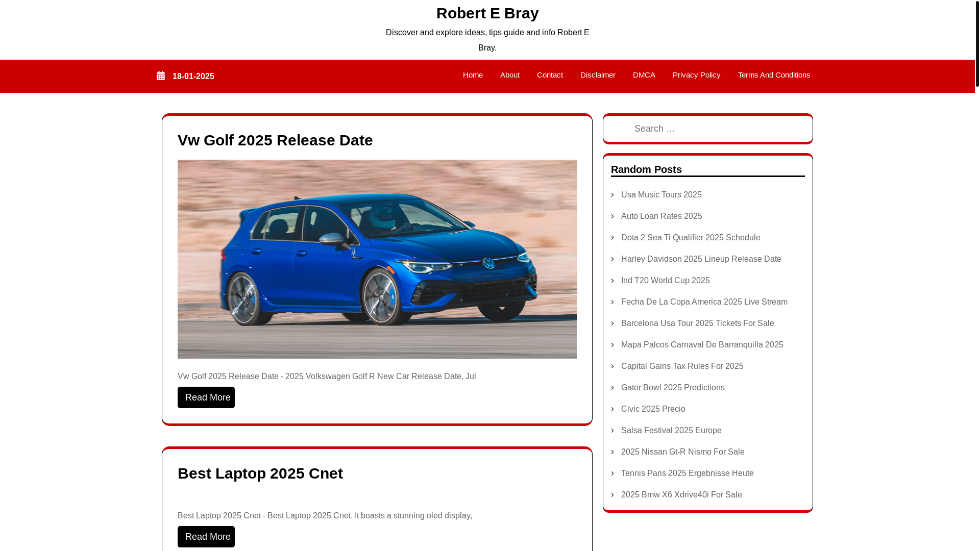Image resolution: width=980 pixels, height=551 pixels.
Task: Open the Vw Golf 2025 Release Date post title
Action: coord(275,140)
